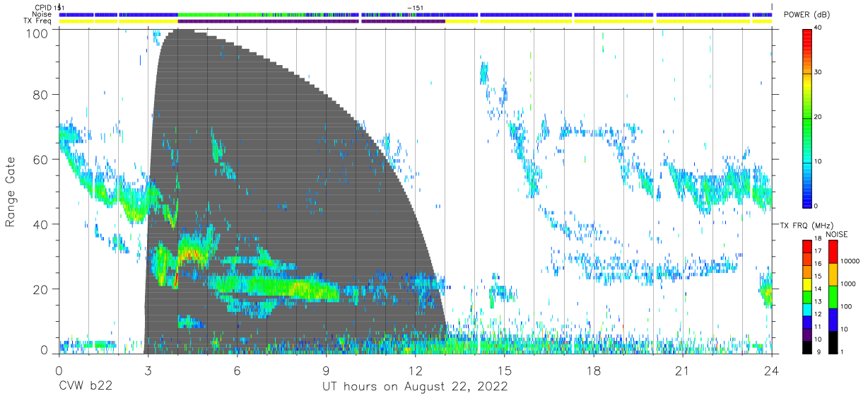
Task: Select the 'NOISE' legend title above its colorbar
Action: point(836,234)
